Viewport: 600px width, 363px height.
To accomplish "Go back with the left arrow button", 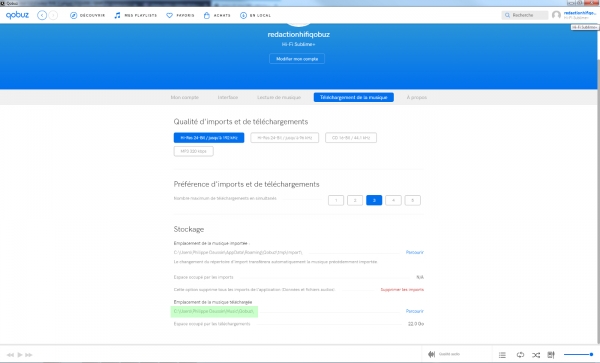I will tap(42, 15).
